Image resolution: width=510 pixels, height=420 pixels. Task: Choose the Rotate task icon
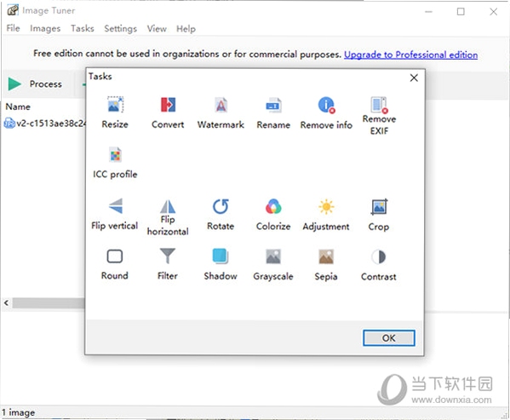pyautogui.click(x=221, y=206)
